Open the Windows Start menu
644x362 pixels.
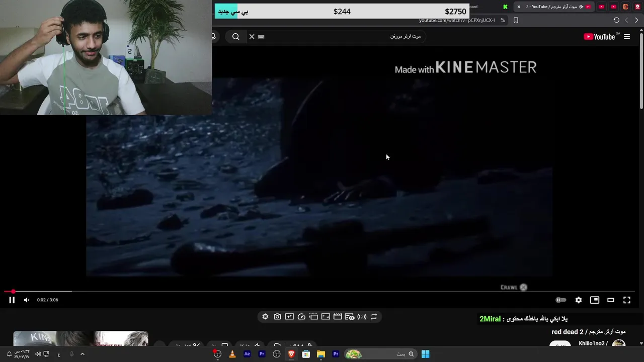[425, 354]
